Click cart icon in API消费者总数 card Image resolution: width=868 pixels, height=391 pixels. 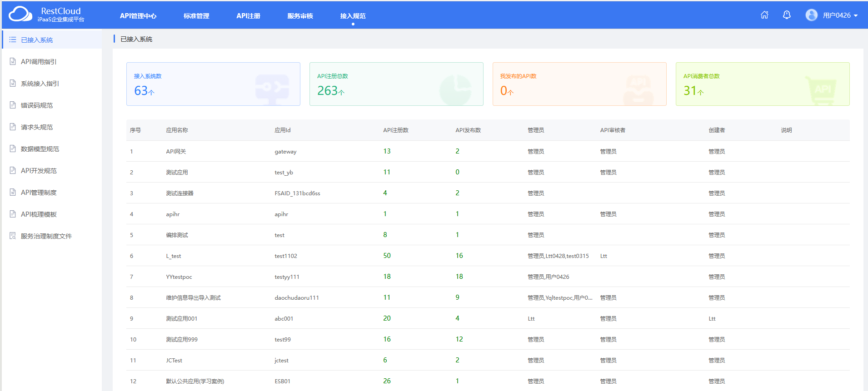point(821,90)
